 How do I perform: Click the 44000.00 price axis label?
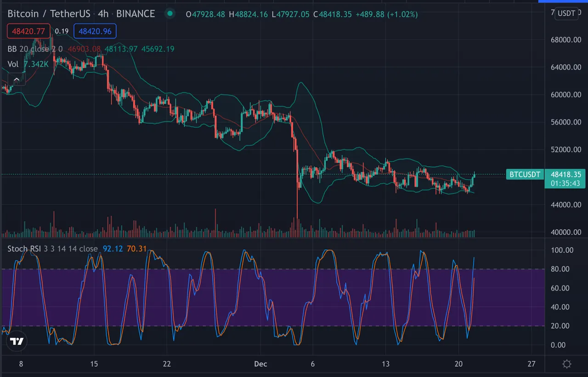pyautogui.click(x=565, y=205)
